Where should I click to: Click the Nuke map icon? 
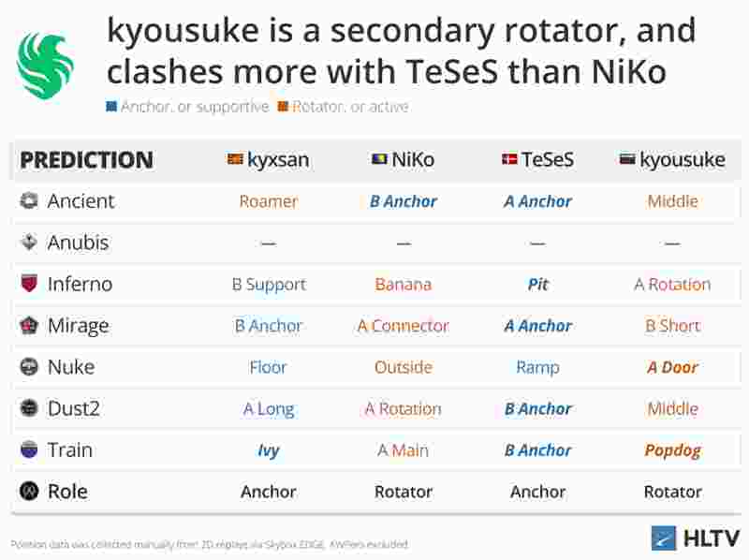click(29, 367)
